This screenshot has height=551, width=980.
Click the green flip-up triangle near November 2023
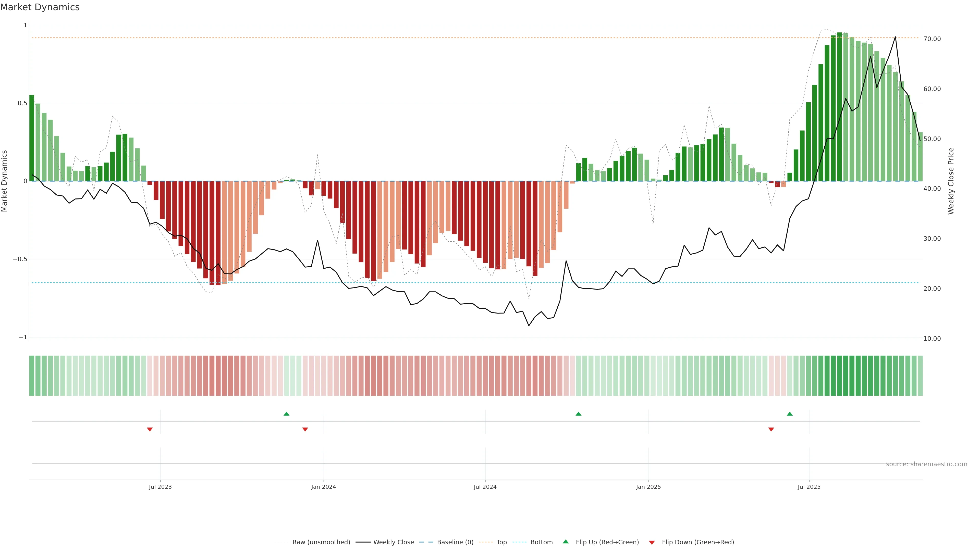(x=286, y=414)
